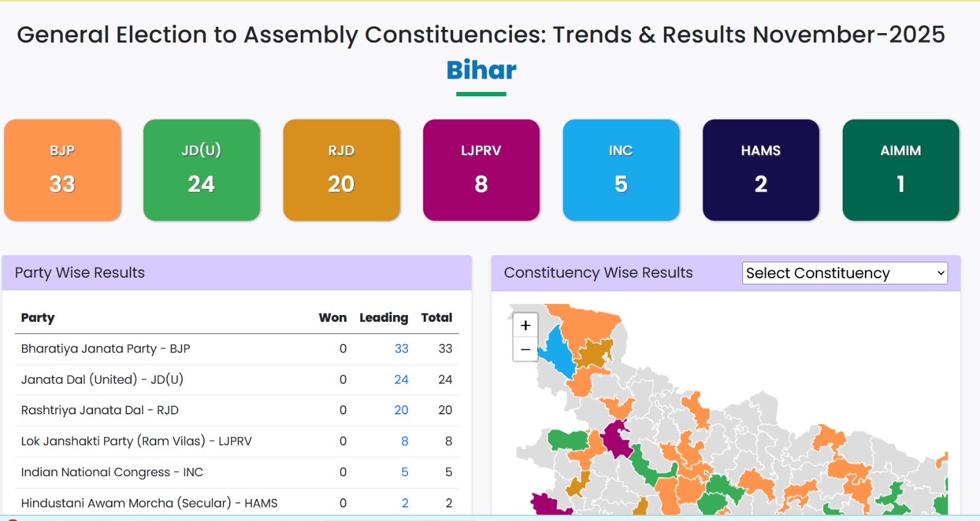Click the orange BJP 33 seats card

click(62, 170)
